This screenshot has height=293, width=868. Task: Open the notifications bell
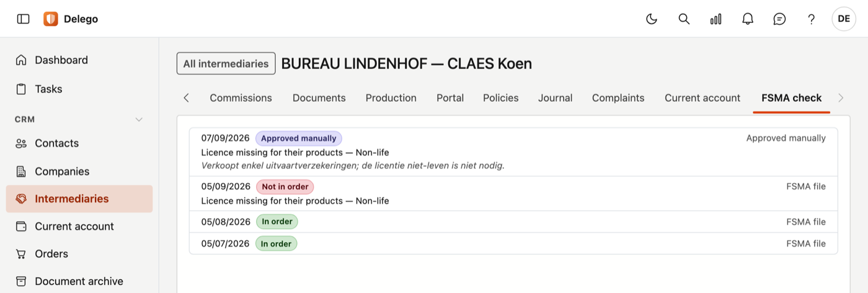pyautogui.click(x=748, y=19)
